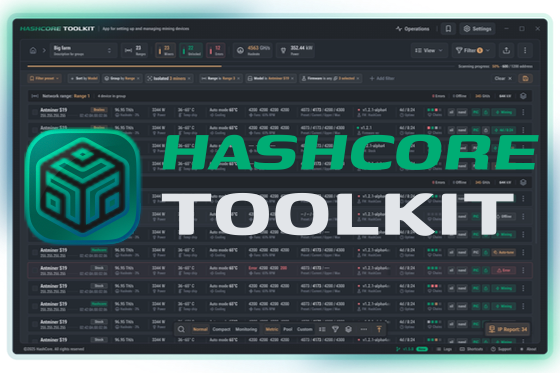Viewport: 560px width, 373px height.
Task: Tick the first miner checkbox in Range 1
Action: pos(35,112)
